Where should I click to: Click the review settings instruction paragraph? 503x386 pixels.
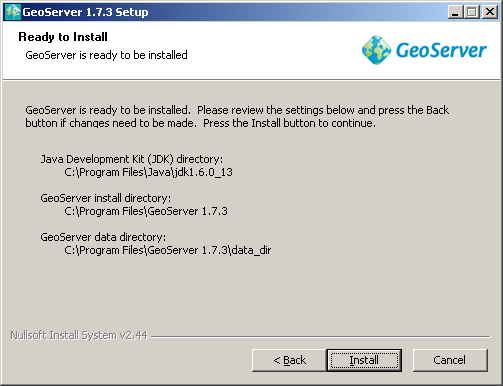point(237,117)
